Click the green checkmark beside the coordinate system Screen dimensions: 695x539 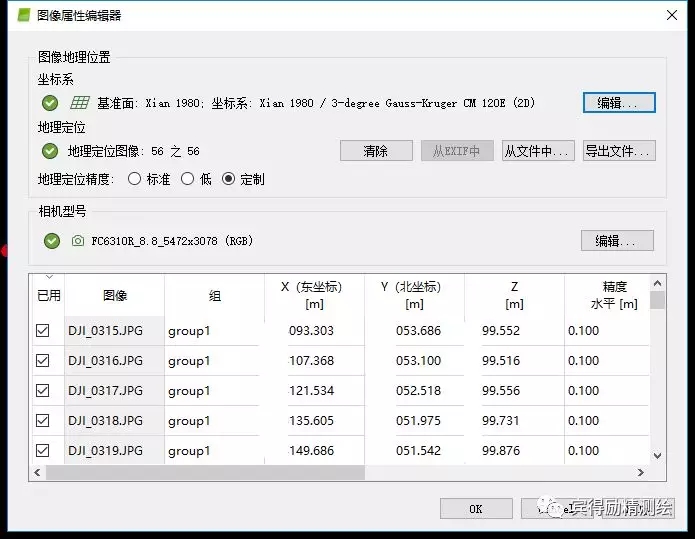50,103
